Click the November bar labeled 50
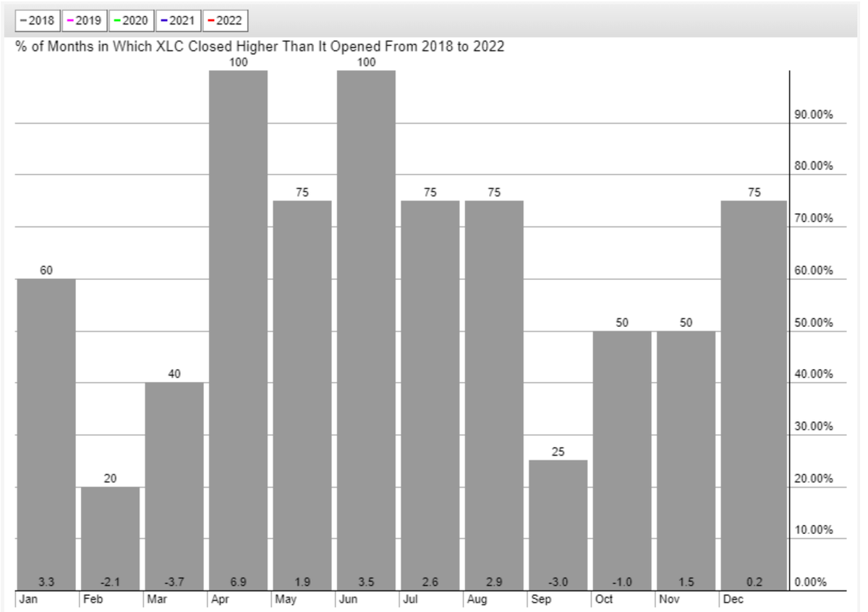This screenshot has height=612, width=868. [x=686, y=461]
